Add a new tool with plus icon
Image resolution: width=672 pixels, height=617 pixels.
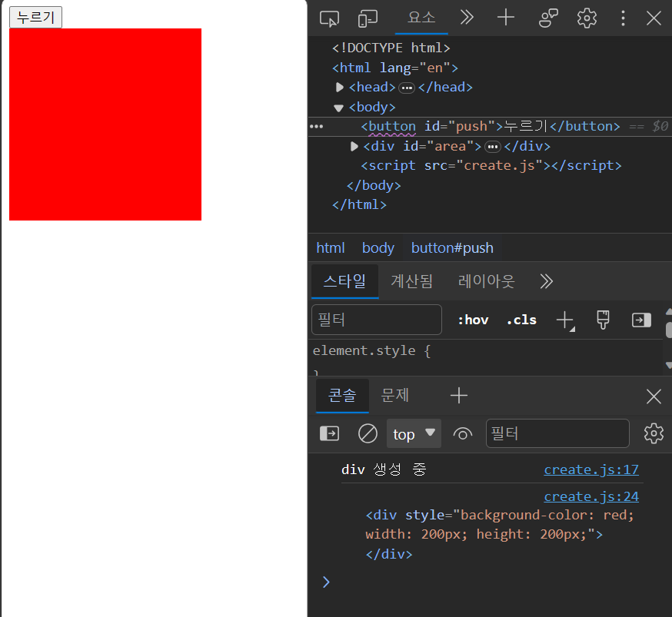tap(506, 18)
